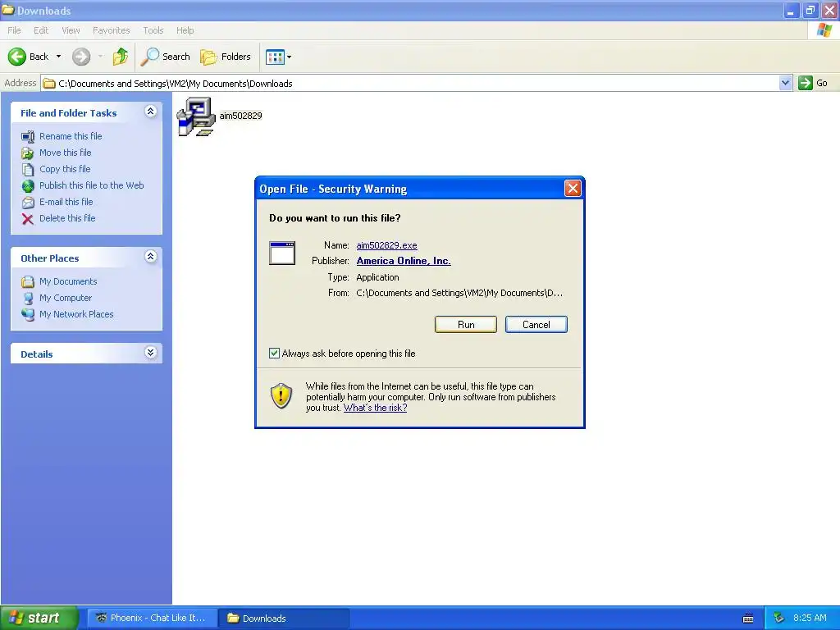Image resolution: width=840 pixels, height=630 pixels.
Task: Click the Windows flag logo in menu bar
Action: tap(824, 30)
